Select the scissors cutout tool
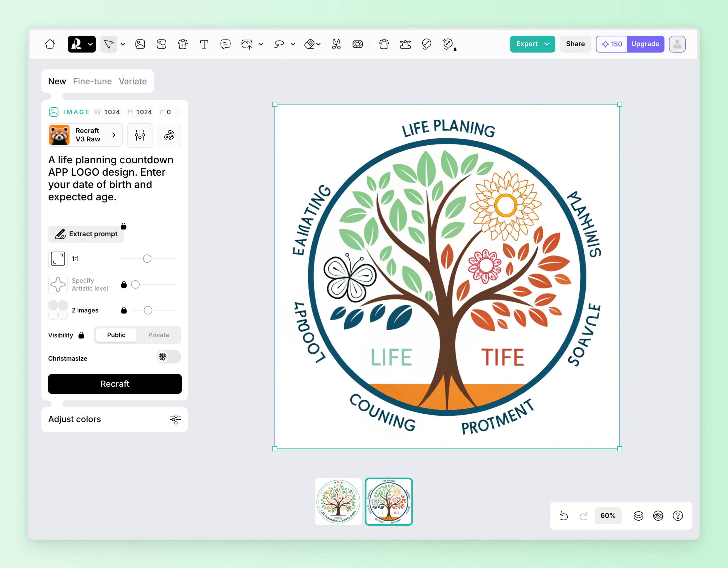 (x=336, y=44)
